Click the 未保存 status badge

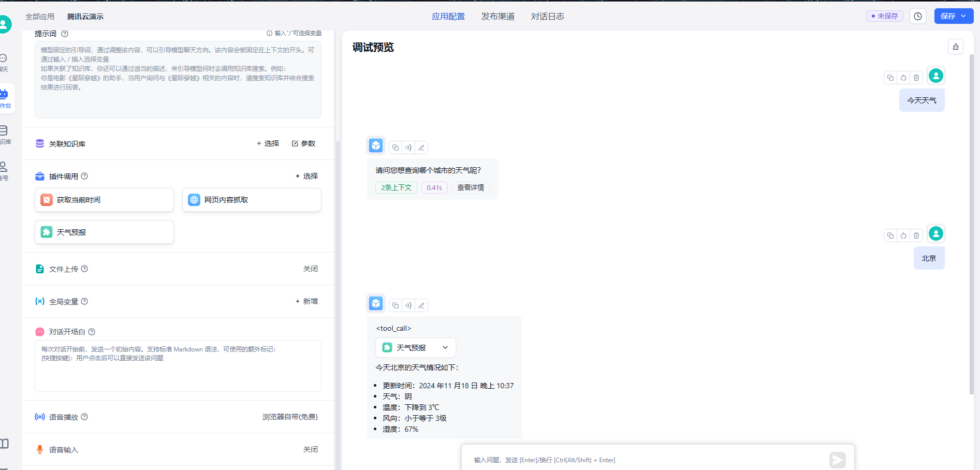coord(885,16)
